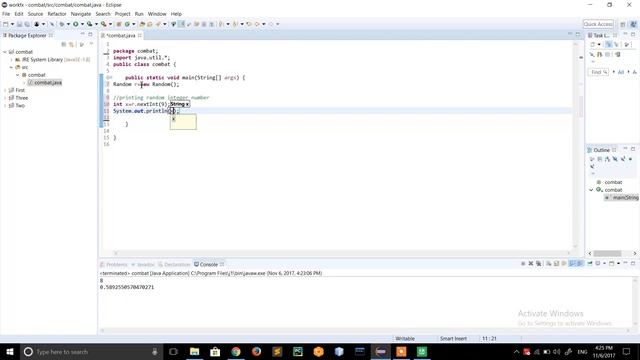This screenshot has height=360, width=640.
Task: Click the New Java Package icon
Action: [x=119, y=24]
